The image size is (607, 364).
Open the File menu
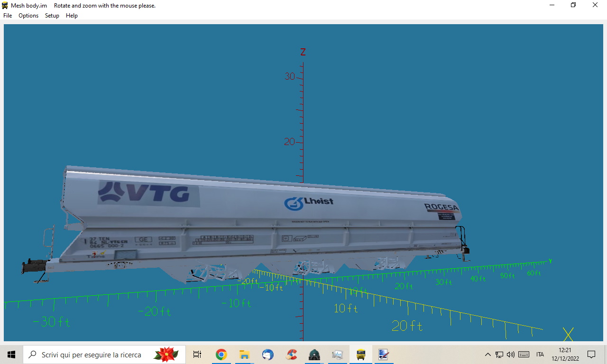click(8, 16)
